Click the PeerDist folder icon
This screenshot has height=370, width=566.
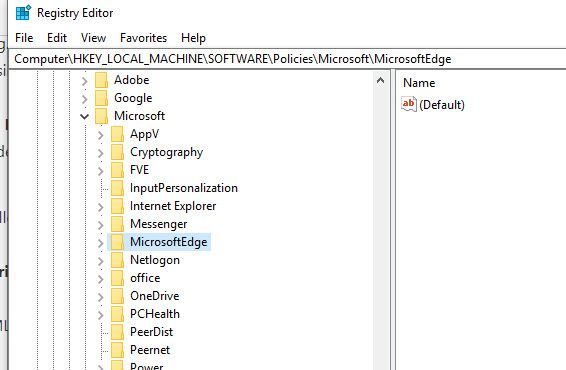coord(117,332)
